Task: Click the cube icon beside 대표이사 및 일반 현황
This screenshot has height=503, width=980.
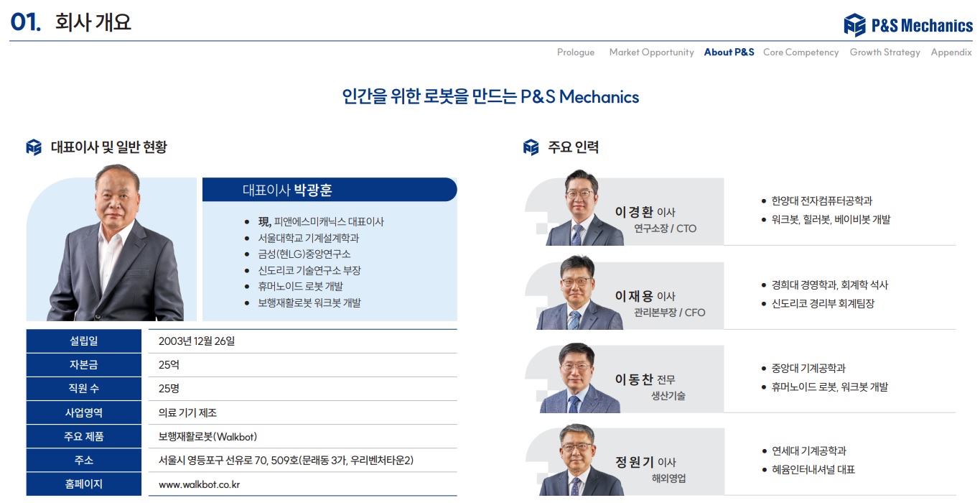Action: pos(34,147)
